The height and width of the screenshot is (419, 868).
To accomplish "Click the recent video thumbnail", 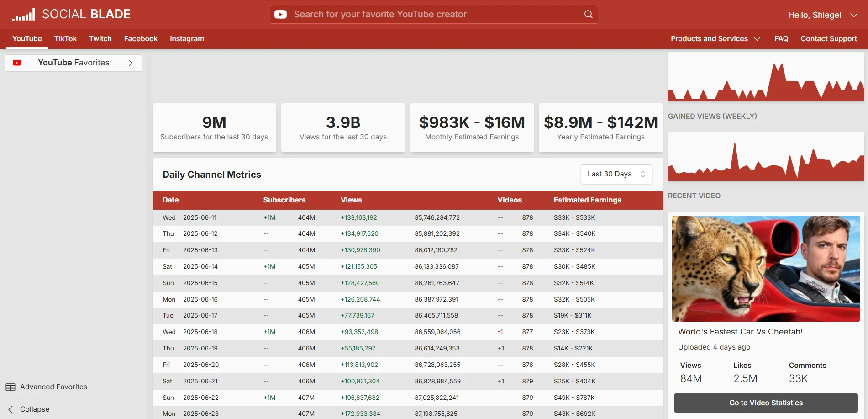I will (x=765, y=268).
